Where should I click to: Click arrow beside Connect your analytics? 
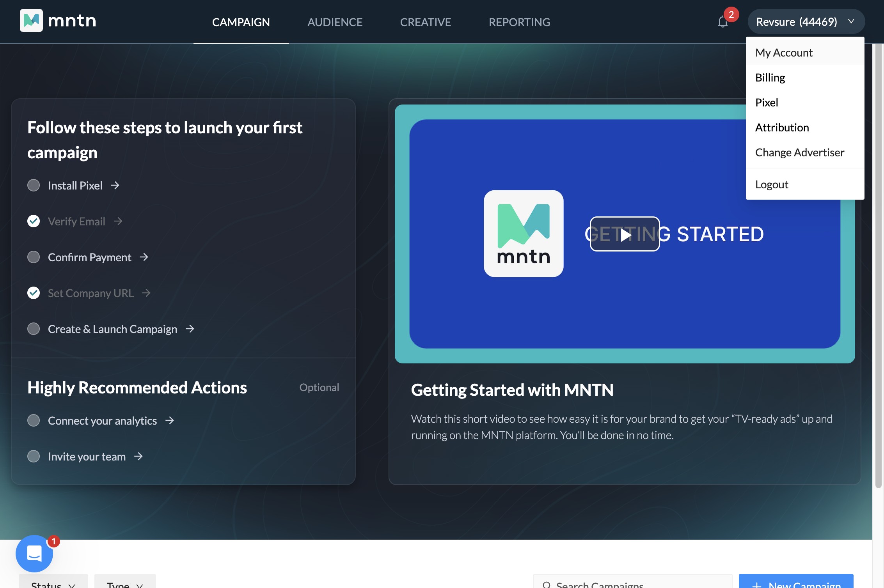click(170, 420)
